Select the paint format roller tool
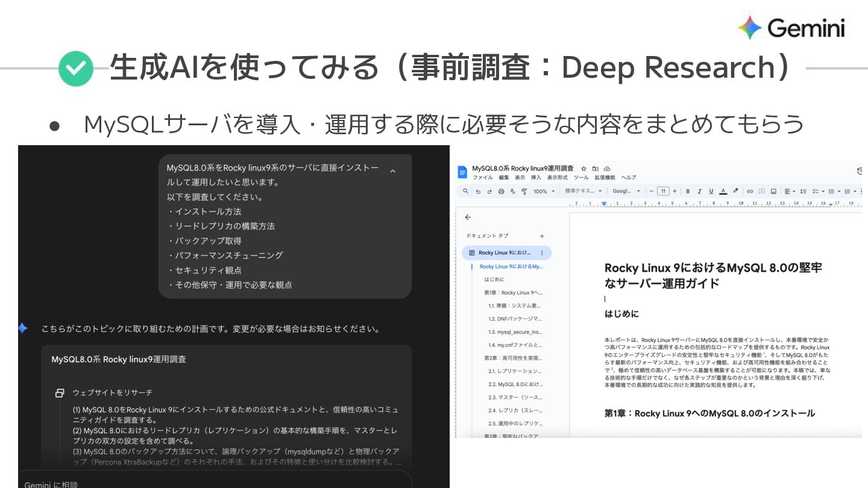Image resolution: width=868 pixels, height=488 pixels. coord(524,192)
